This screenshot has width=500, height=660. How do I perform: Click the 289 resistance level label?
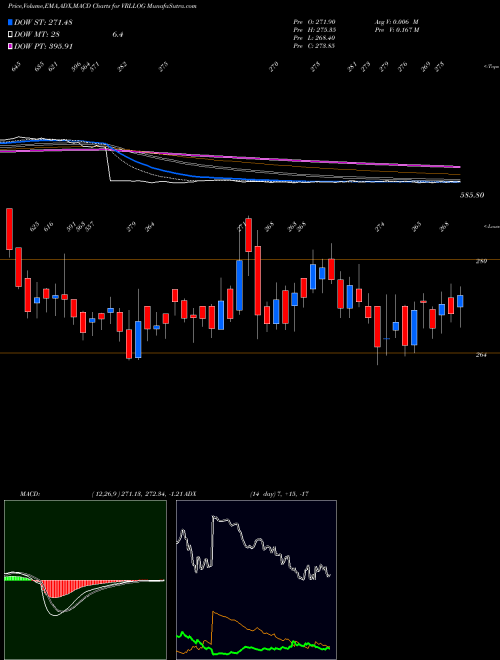pyautogui.click(x=481, y=261)
